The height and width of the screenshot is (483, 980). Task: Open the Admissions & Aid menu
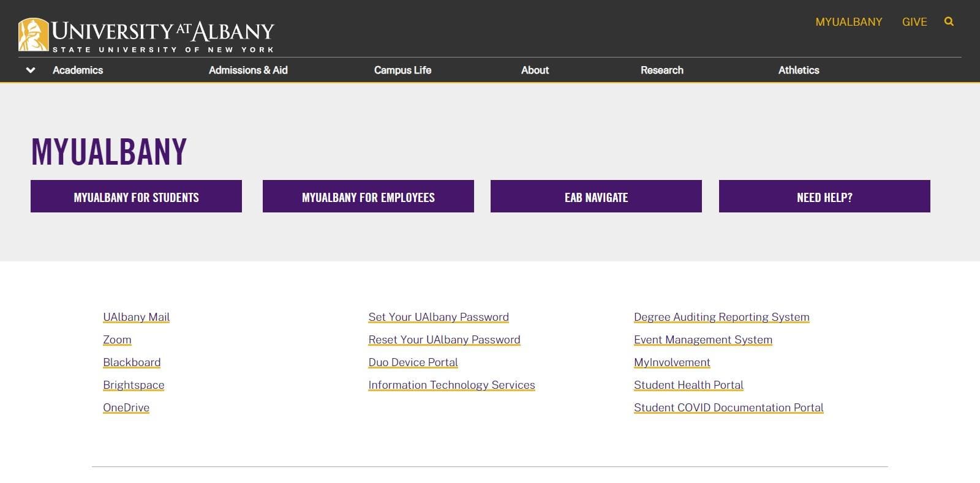(x=248, y=70)
